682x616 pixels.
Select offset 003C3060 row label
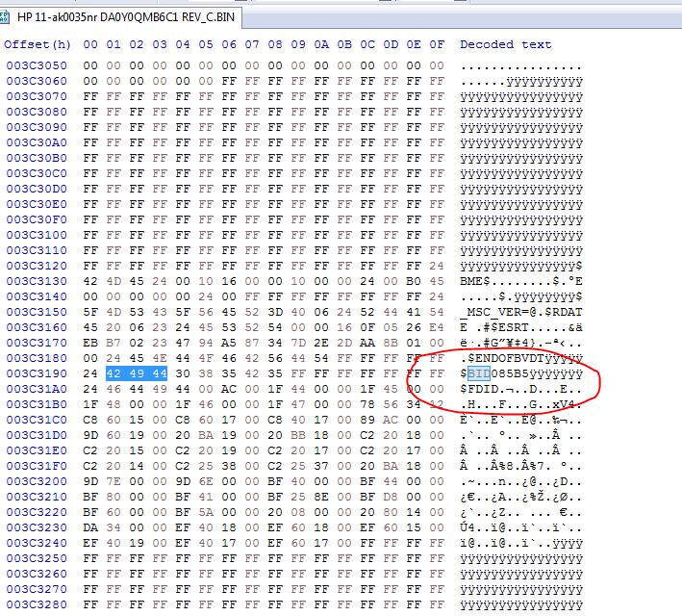(37, 81)
